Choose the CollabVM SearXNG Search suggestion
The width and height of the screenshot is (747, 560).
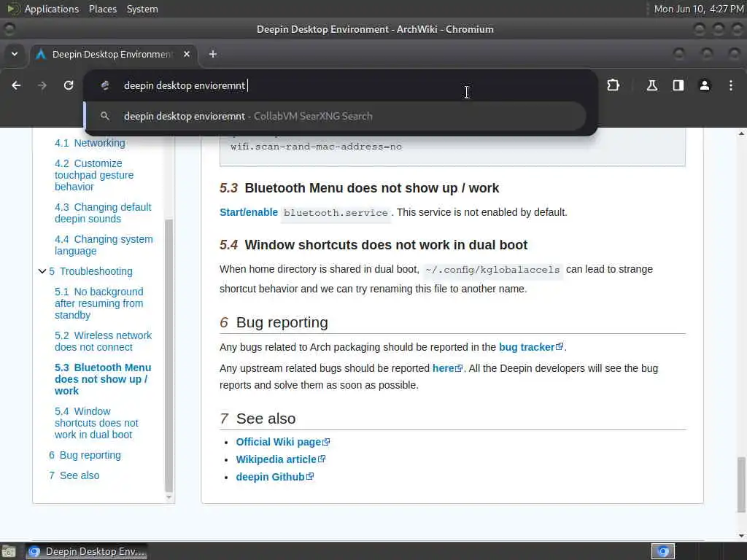[336, 116]
